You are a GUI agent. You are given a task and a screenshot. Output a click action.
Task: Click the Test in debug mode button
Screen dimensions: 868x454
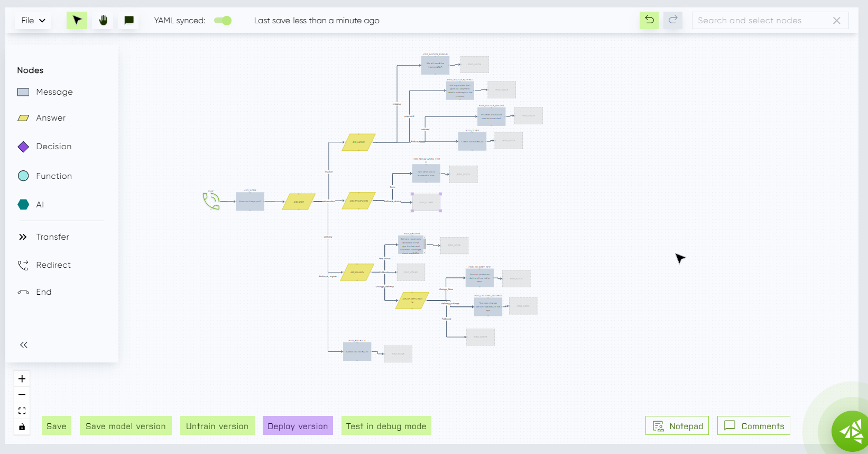(x=386, y=426)
